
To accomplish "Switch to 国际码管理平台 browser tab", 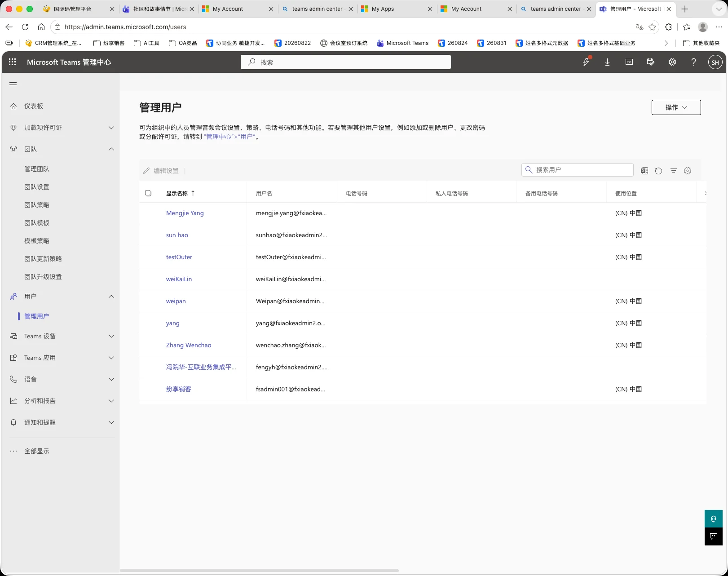I will coord(72,9).
